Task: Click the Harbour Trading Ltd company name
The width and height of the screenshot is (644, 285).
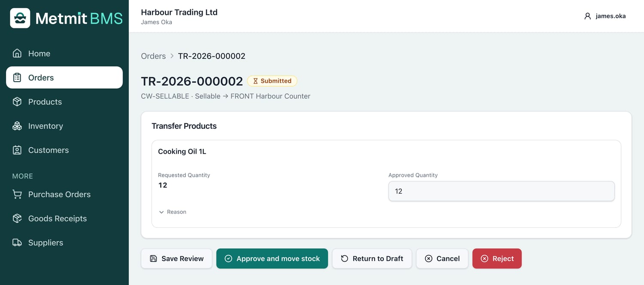Action: click(x=179, y=12)
